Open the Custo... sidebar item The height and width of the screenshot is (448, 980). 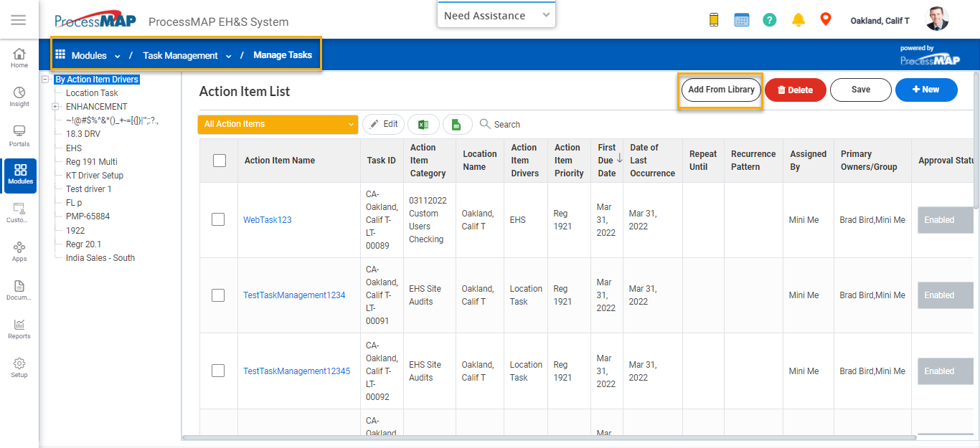19,213
